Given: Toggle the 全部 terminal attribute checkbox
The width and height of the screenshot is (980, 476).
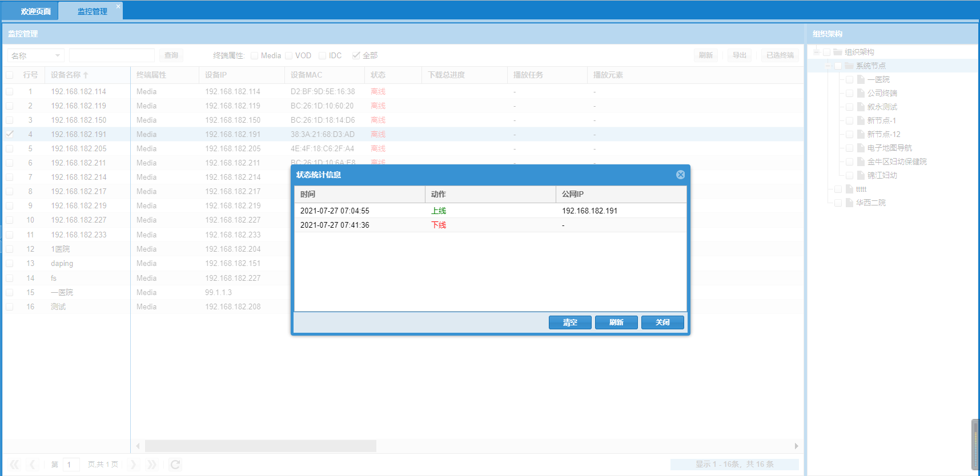Looking at the screenshot, I should (x=356, y=55).
